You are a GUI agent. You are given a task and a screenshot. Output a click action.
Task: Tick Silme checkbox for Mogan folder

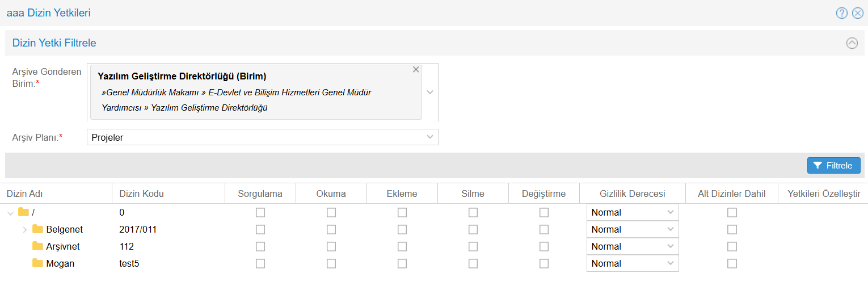pyautogui.click(x=473, y=264)
